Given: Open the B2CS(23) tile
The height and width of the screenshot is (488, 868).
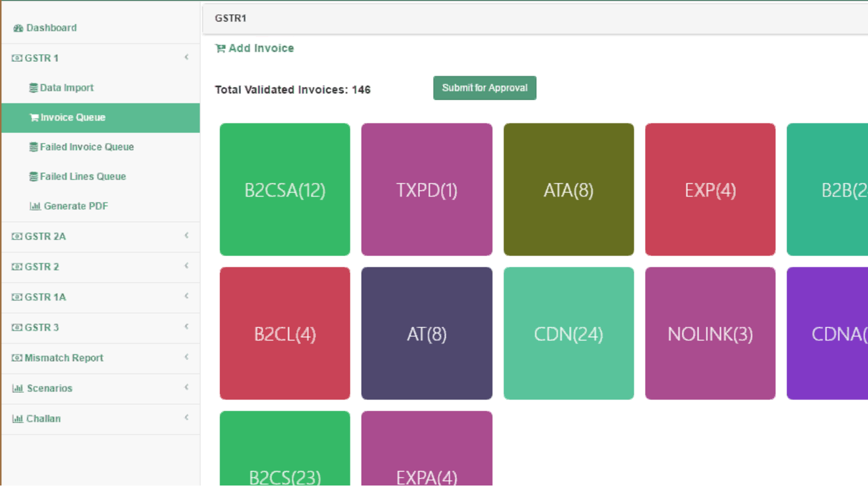Looking at the screenshot, I should click(x=285, y=448).
